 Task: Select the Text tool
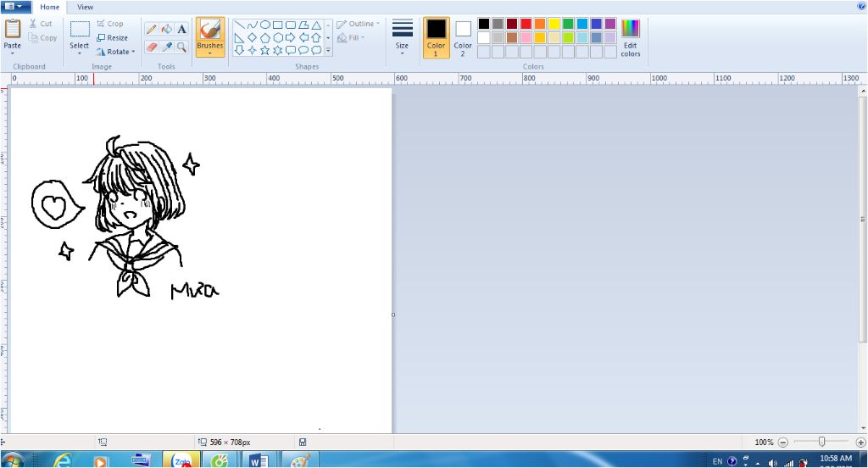pos(181,30)
